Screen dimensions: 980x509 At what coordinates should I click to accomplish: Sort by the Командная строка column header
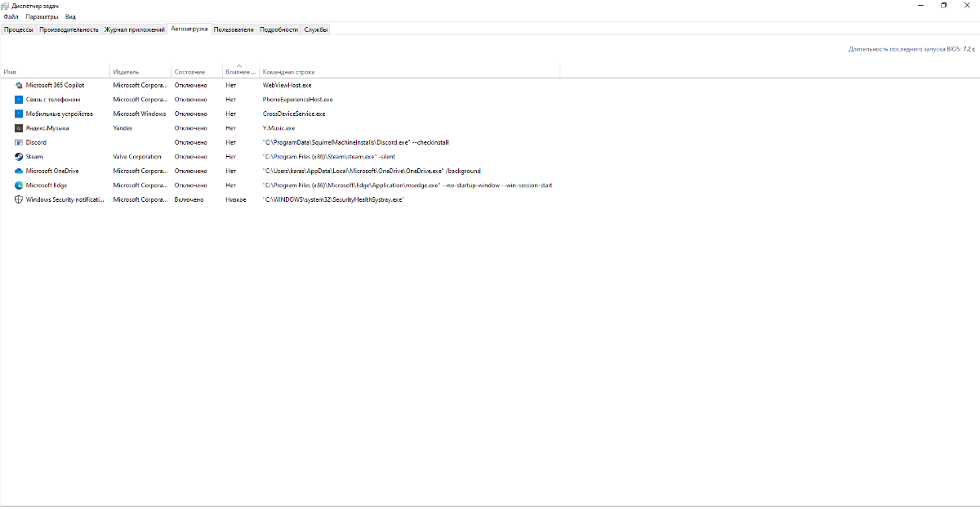tap(409, 71)
